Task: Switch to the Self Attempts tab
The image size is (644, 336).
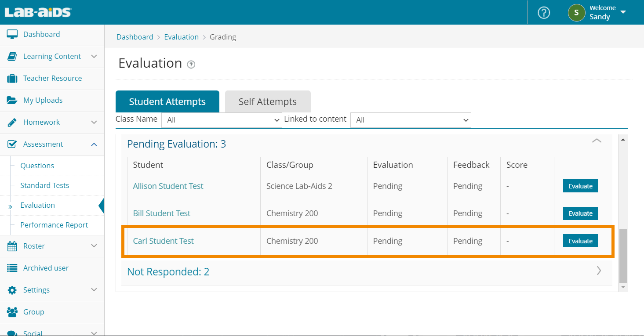Action: (x=267, y=102)
